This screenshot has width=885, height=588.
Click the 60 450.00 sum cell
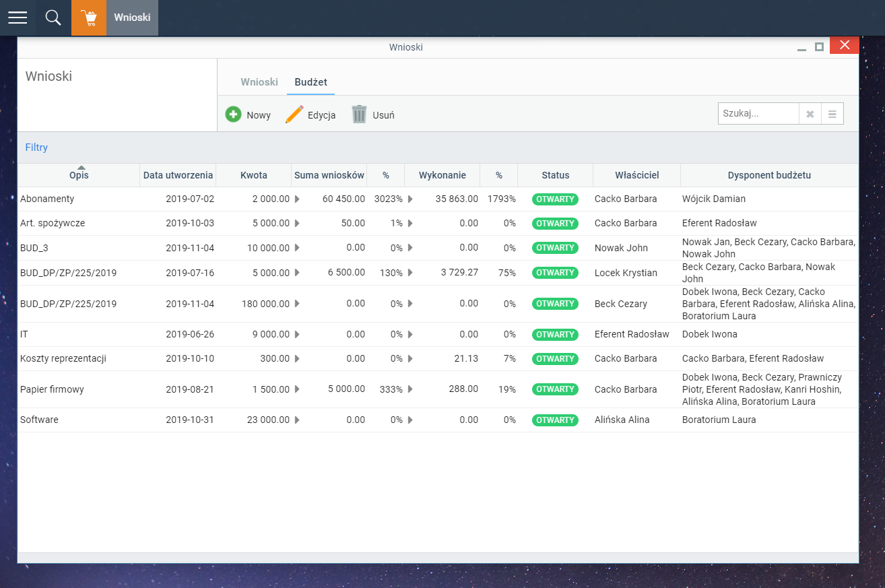(343, 199)
